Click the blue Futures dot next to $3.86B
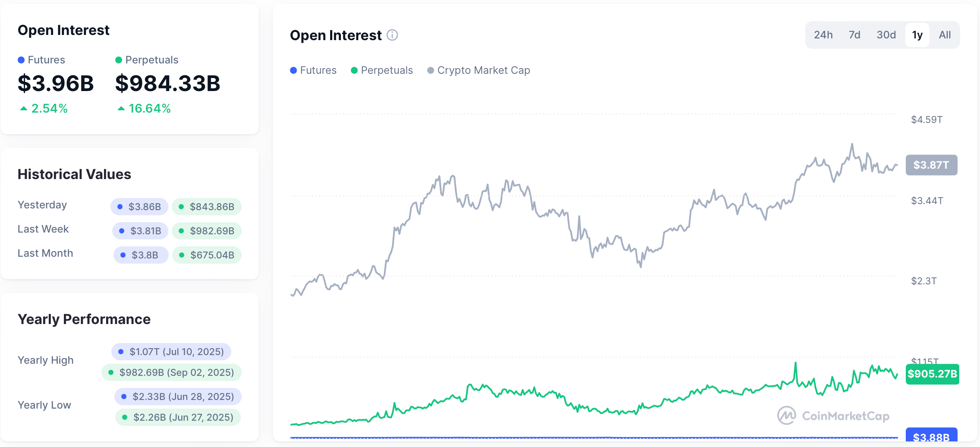The width and height of the screenshot is (980, 447). (x=120, y=207)
